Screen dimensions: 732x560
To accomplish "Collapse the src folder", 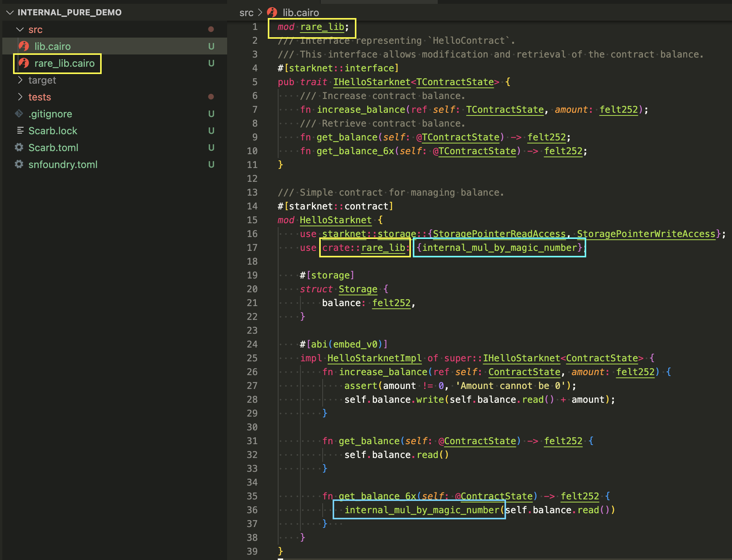I will pos(20,29).
